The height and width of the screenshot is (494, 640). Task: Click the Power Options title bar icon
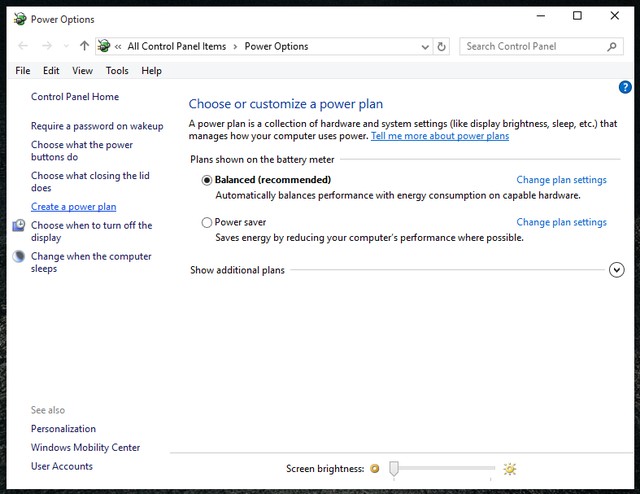pyautogui.click(x=19, y=19)
